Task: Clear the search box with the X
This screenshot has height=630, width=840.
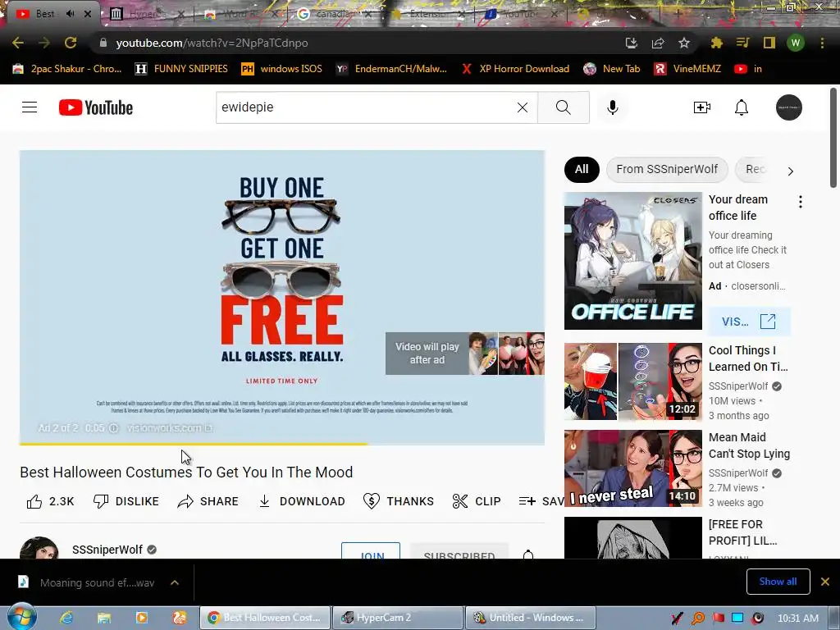Action: pyautogui.click(x=523, y=107)
